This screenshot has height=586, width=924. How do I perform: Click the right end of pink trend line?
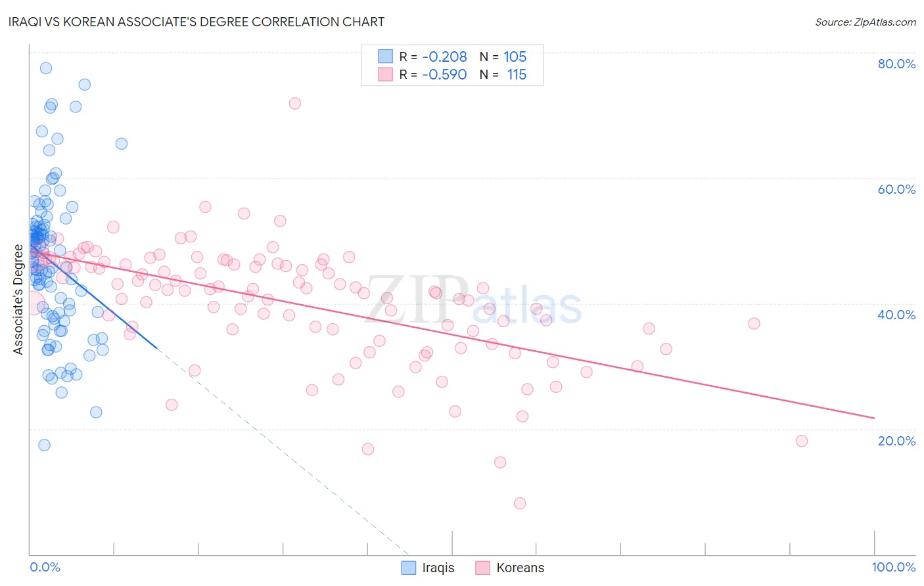(x=874, y=418)
